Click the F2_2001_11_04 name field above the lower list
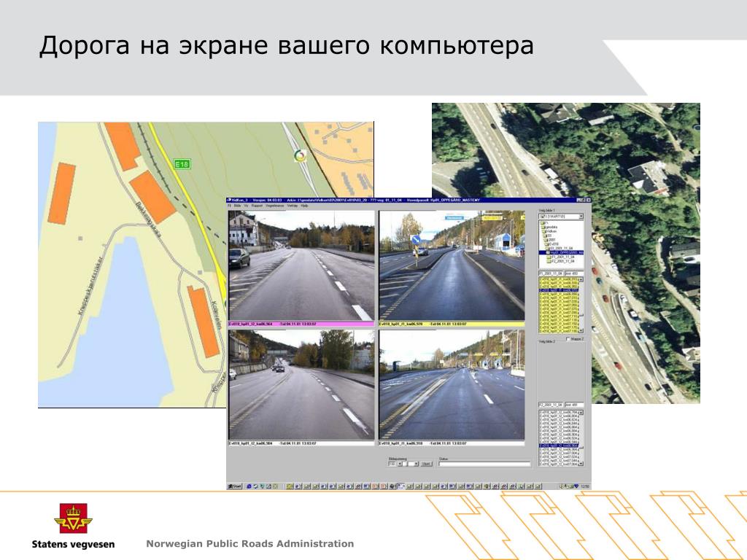747x560 pixels. [x=551, y=405]
